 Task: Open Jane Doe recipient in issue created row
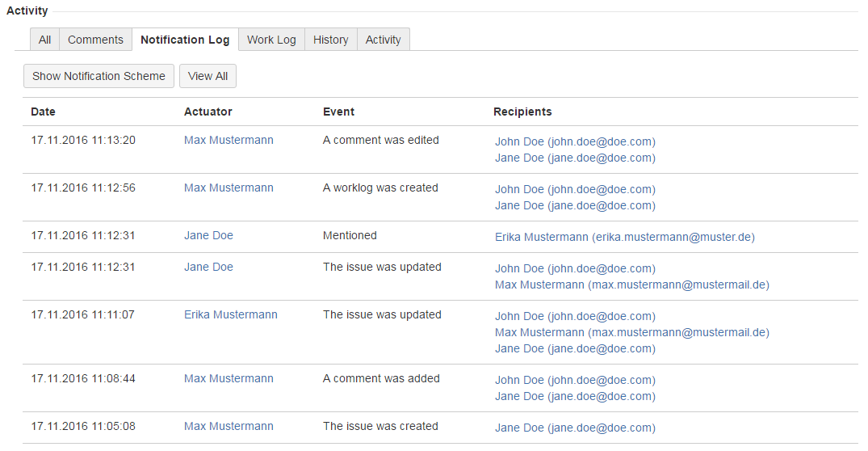coord(575,428)
